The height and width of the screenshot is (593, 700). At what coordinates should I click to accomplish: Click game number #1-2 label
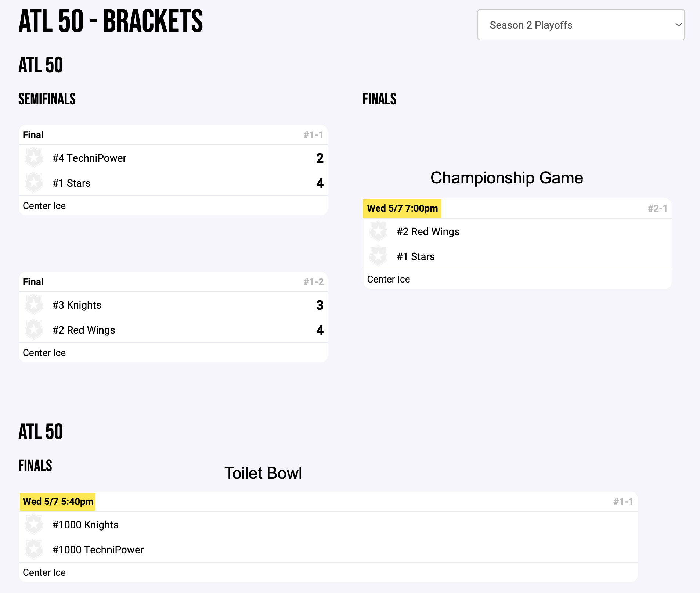click(x=313, y=282)
